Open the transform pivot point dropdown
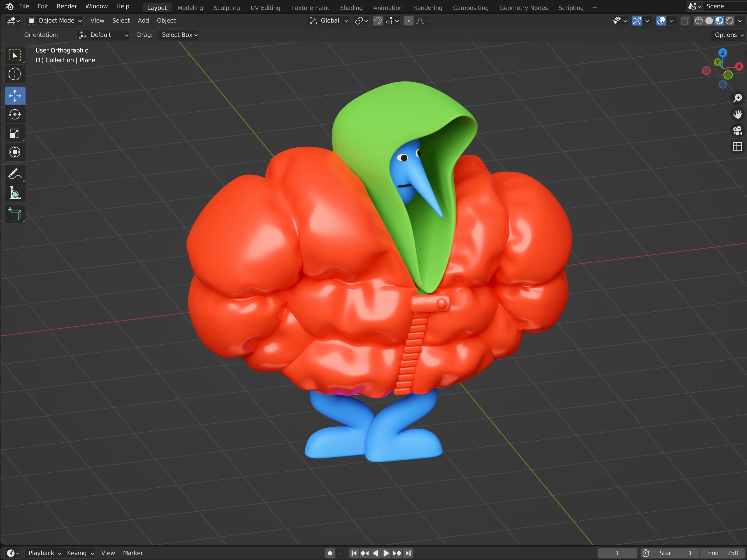747x560 pixels. (361, 21)
